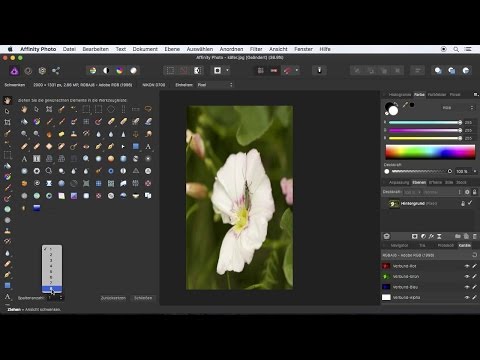
Task: Pick the blue Rectangle shape tool in grid
Action: (136, 146)
